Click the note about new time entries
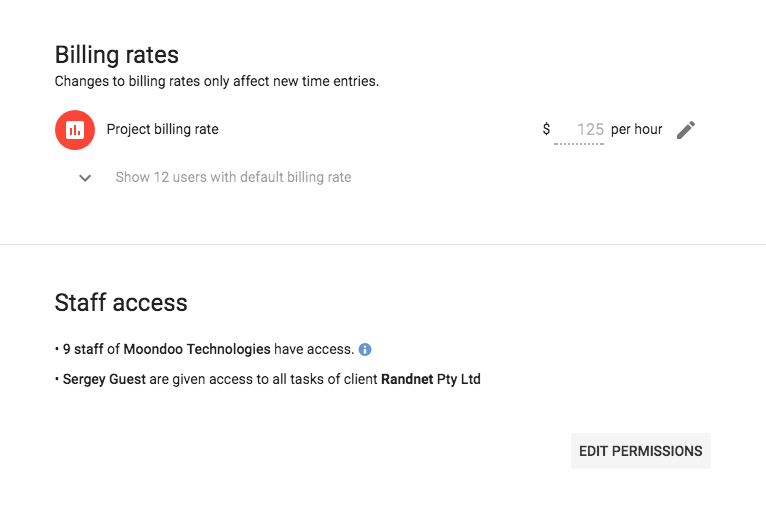The height and width of the screenshot is (524, 766). tap(217, 81)
